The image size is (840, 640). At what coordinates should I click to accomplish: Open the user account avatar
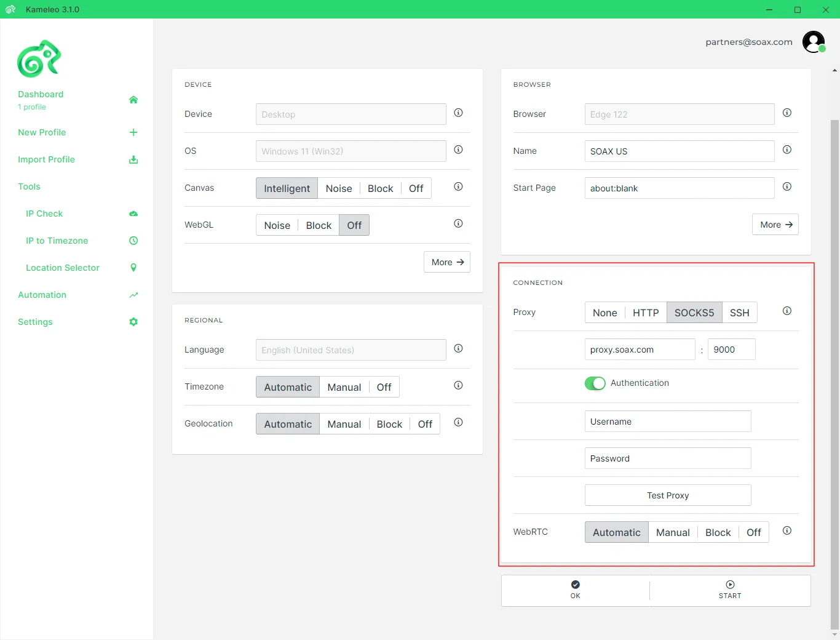point(814,42)
